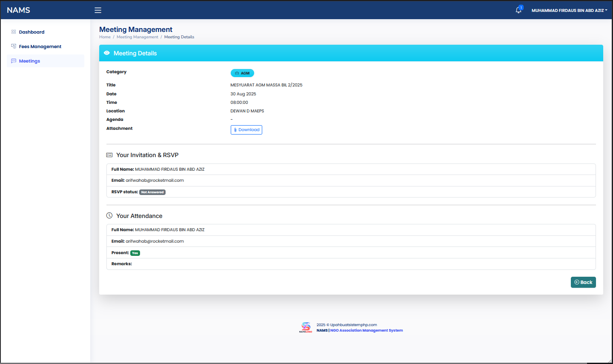This screenshot has height=364, width=613.
Task: Click the Meeting Details breadcrumb text
Action: point(179,37)
